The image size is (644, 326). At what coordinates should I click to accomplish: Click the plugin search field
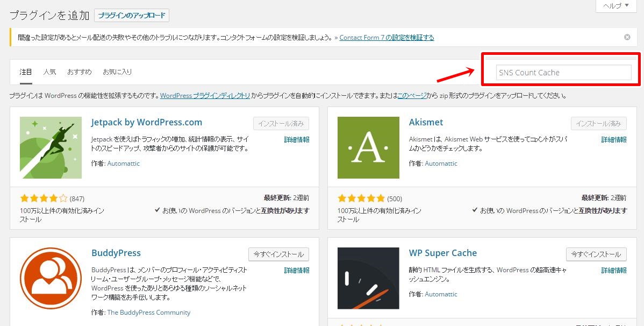point(563,72)
